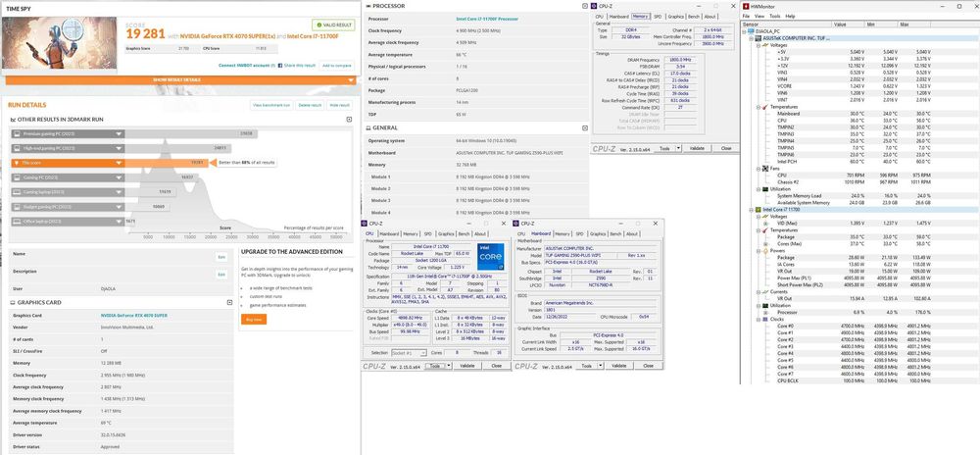Click laptop icon on Office laptop row
980x455 pixels.
tap(17, 222)
